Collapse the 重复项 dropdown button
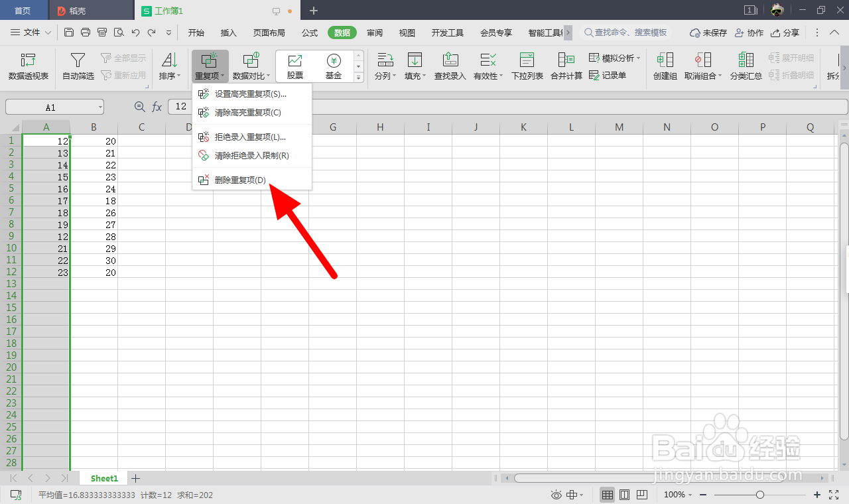This screenshot has height=504, width=849. point(210,66)
